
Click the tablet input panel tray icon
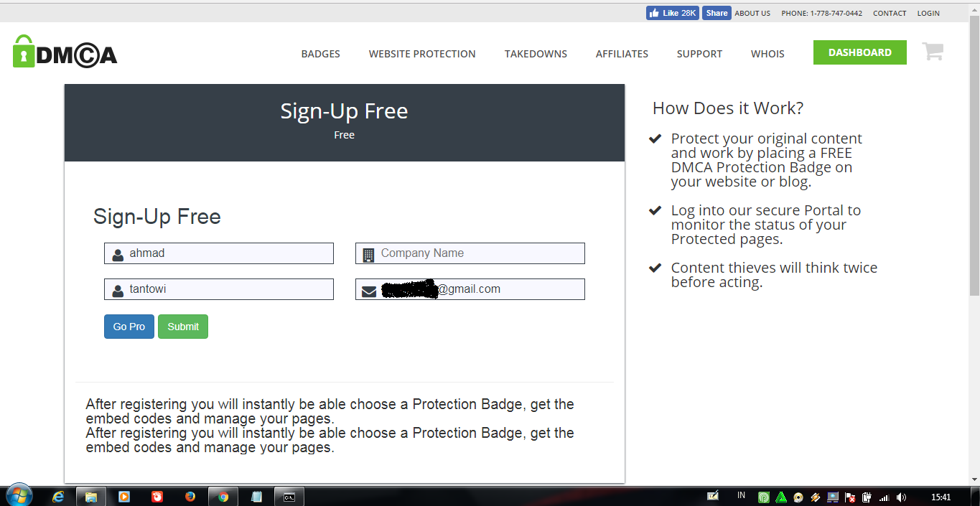[x=713, y=496]
